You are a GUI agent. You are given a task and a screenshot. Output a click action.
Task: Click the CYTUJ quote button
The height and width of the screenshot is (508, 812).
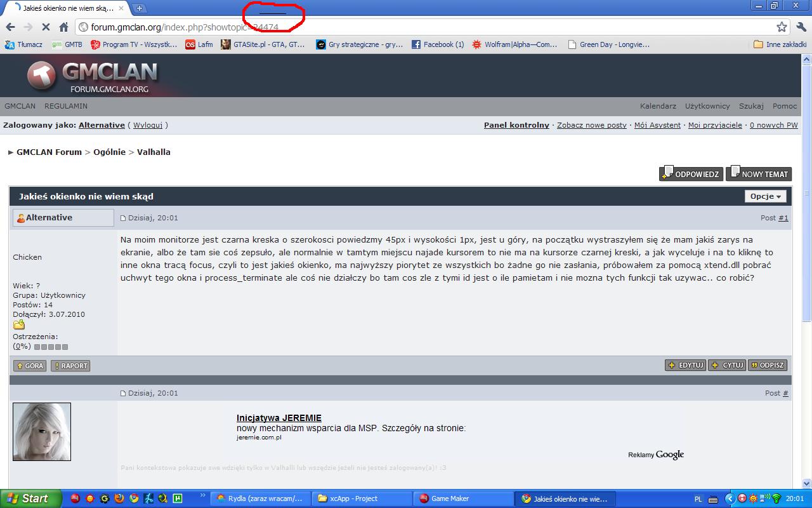727,365
